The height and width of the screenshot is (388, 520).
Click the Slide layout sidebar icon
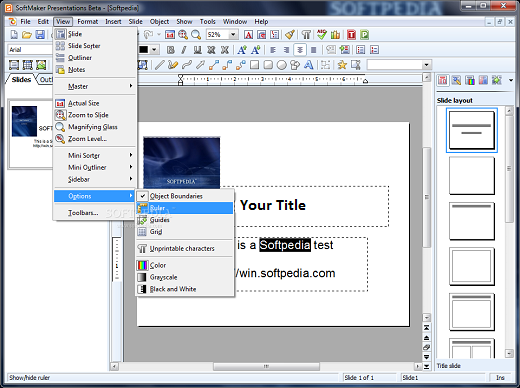tap(443, 80)
